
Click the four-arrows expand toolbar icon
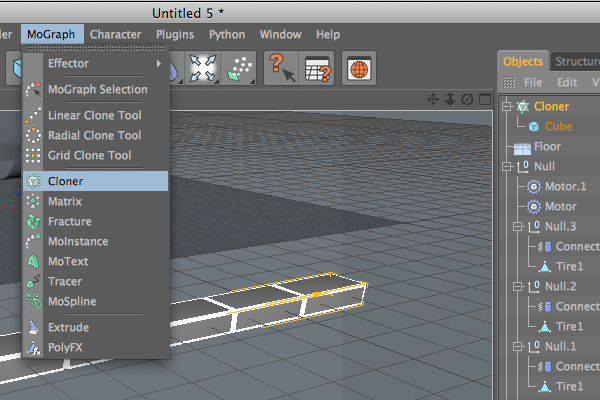pyautogui.click(x=203, y=68)
